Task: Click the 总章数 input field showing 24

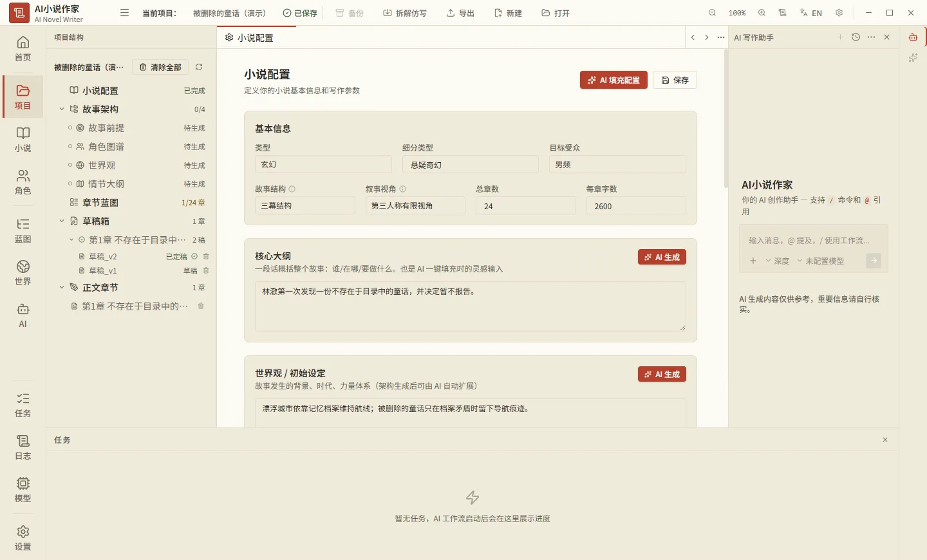Action: tap(525, 206)
